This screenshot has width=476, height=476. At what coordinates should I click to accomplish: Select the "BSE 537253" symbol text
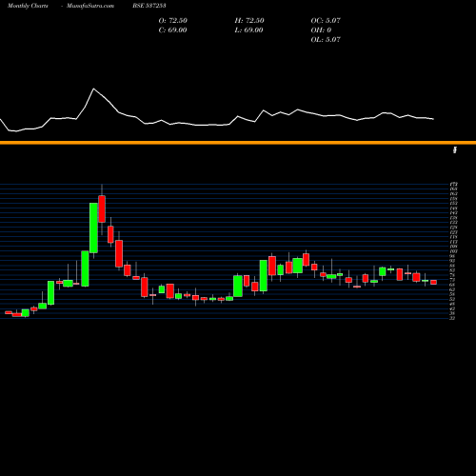pyautogui.click(x=149, y=6)
